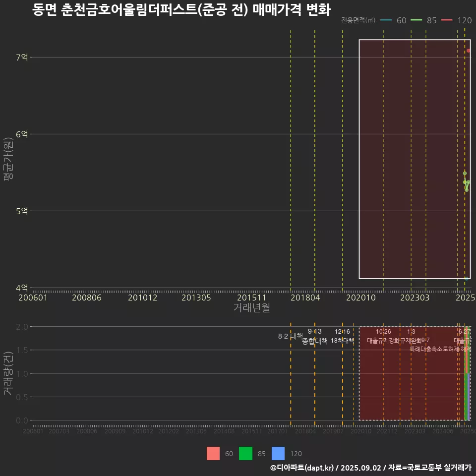The height and width of the screenshot is (476, 476).
Task: Click 200909 on the volume chart x-axis
Action: 115,431
